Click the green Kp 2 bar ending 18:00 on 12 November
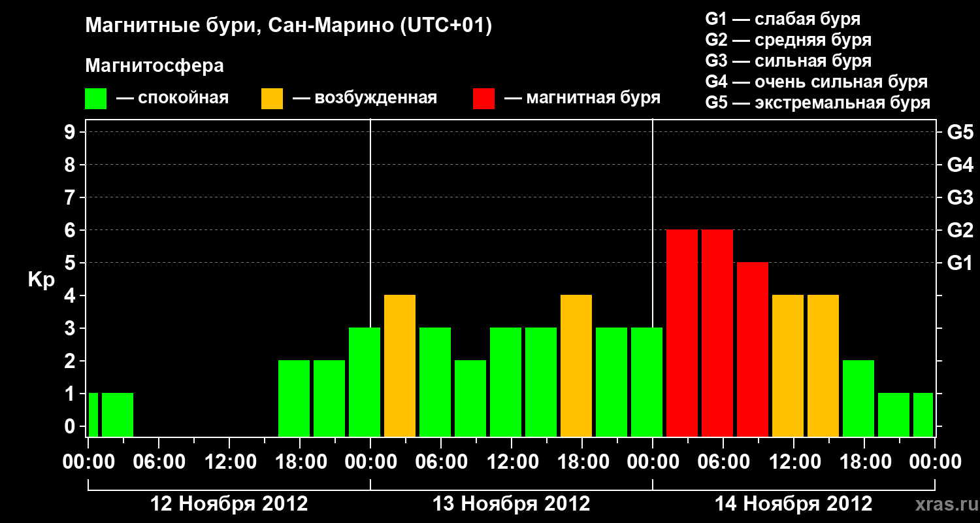This screenshot has height=523, width=980. 294,399
